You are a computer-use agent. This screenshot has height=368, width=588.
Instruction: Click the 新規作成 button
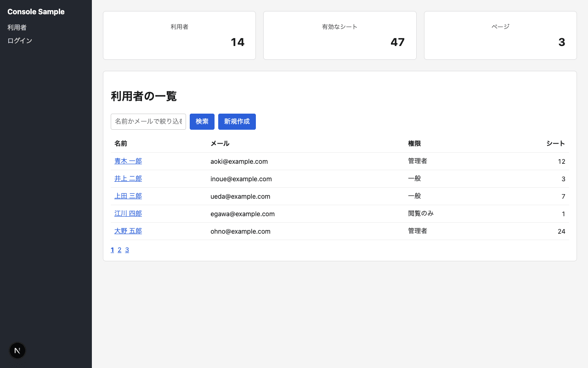coord(237,121)
